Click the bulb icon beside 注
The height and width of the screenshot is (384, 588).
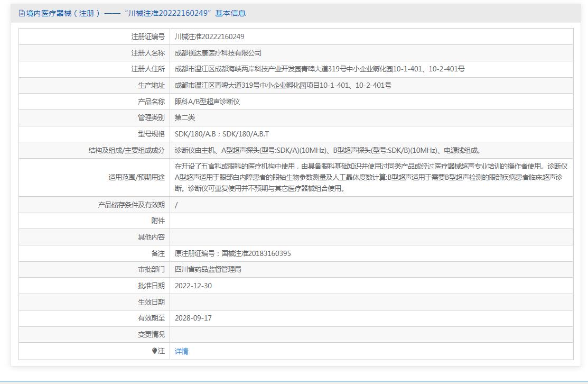point(154,351)
